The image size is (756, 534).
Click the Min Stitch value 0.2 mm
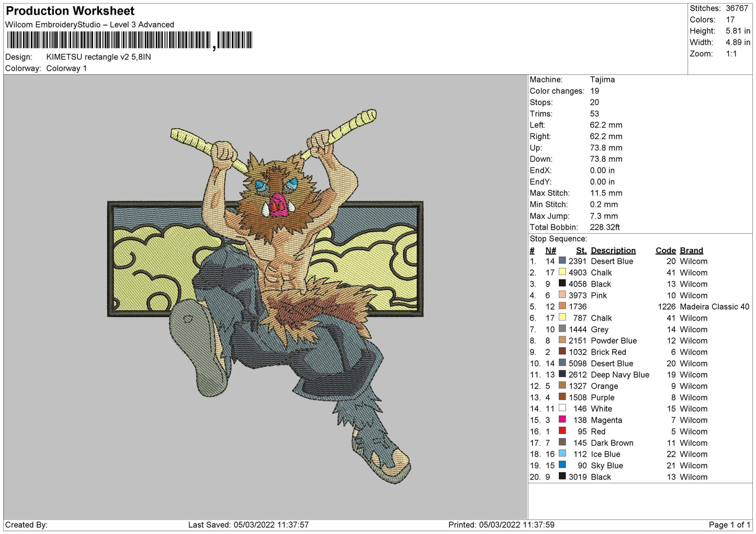click(604, 204)
